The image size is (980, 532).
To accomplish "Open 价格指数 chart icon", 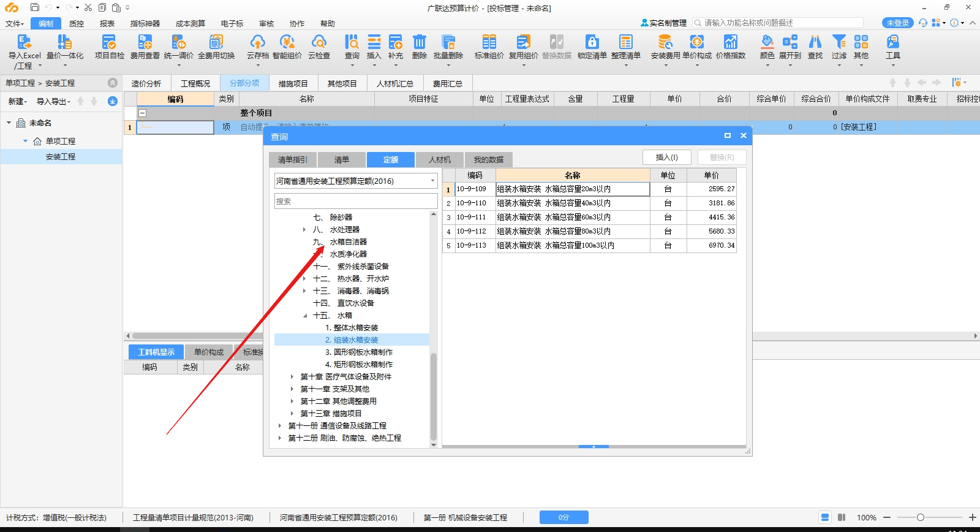I will pos(731,47).
